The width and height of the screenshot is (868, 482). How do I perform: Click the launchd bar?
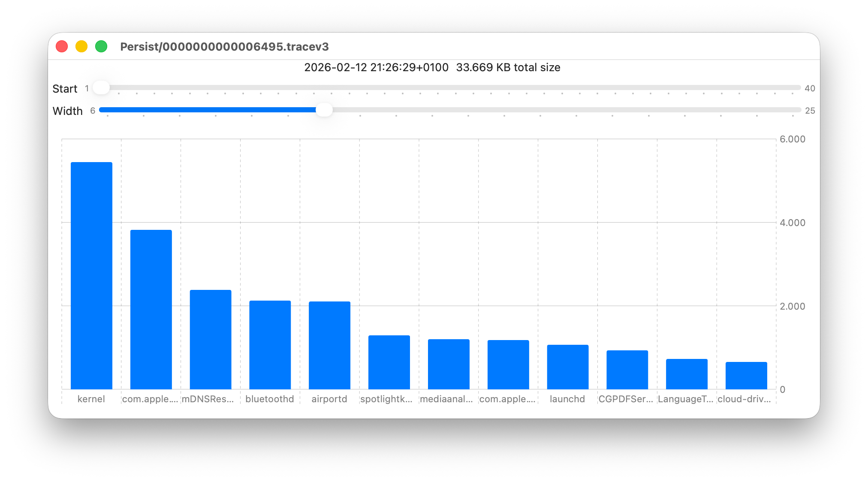pos(567,367)
